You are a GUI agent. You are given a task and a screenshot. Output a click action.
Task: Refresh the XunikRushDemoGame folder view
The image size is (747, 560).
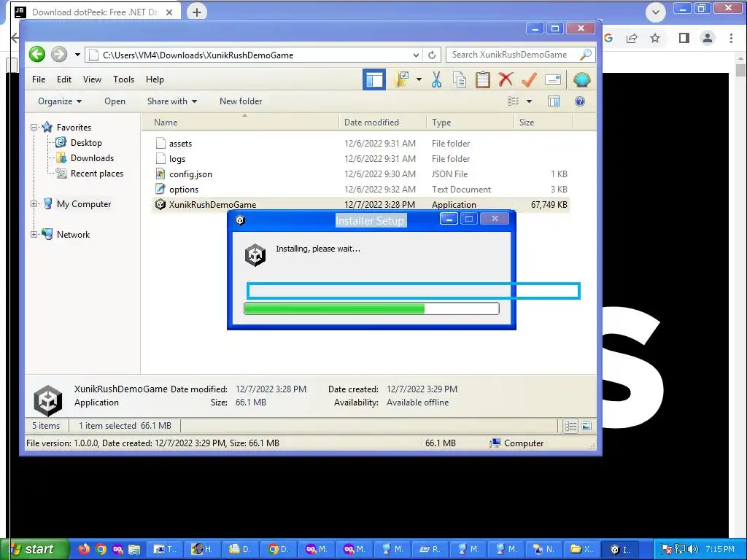click(x=432, y=55)
